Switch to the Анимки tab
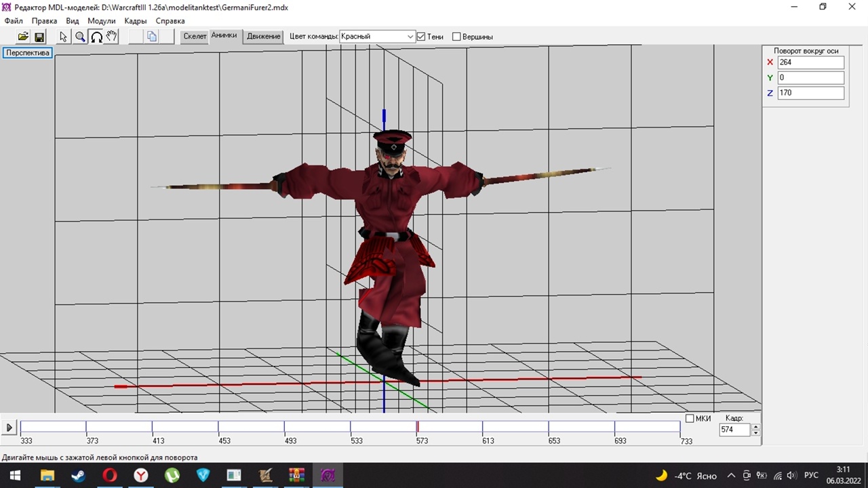This screenshot has width=868, height=488. coord(224,36)
